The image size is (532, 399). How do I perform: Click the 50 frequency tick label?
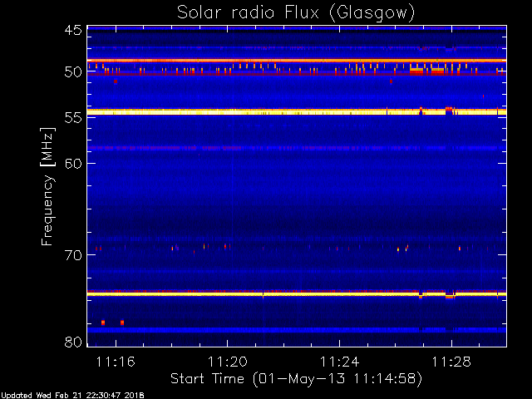click(73, 72)
